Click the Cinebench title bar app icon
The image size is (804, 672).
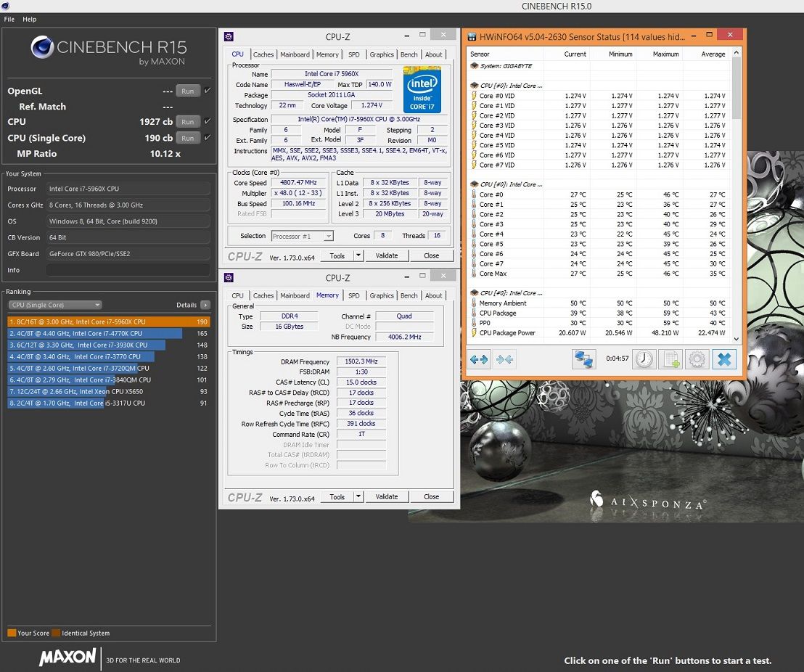5,6
